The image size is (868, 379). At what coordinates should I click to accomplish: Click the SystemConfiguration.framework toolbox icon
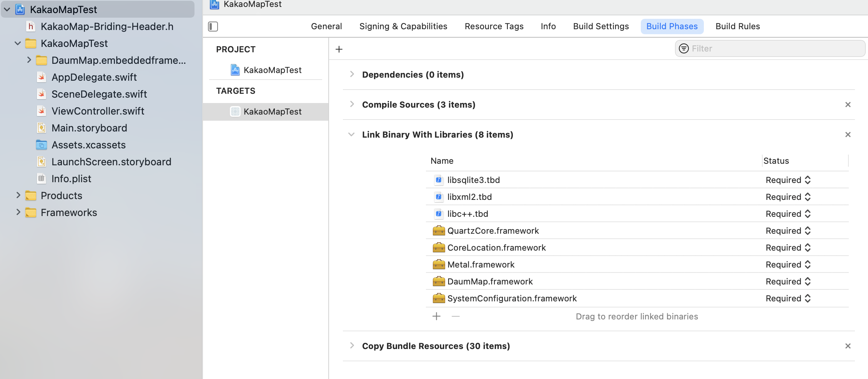coord(439,298)
